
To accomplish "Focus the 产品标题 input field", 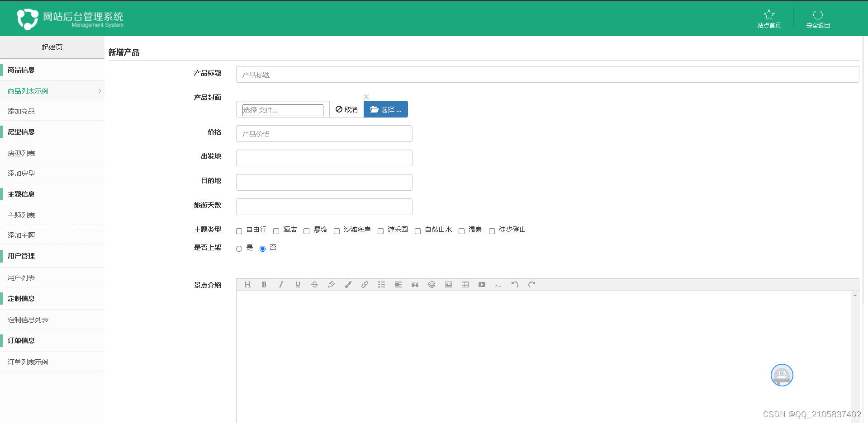I will point(547,75).
